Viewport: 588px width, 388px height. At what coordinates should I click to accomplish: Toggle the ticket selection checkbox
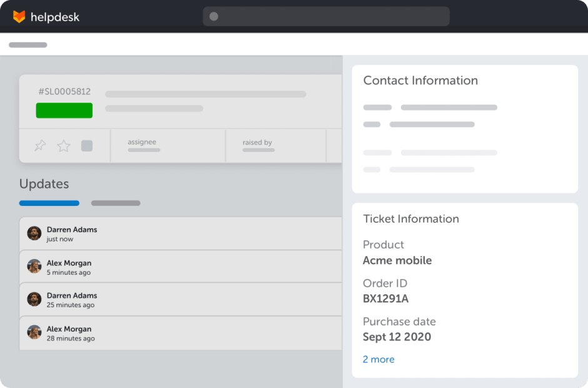pyautogui.click(x=86, y=145)
